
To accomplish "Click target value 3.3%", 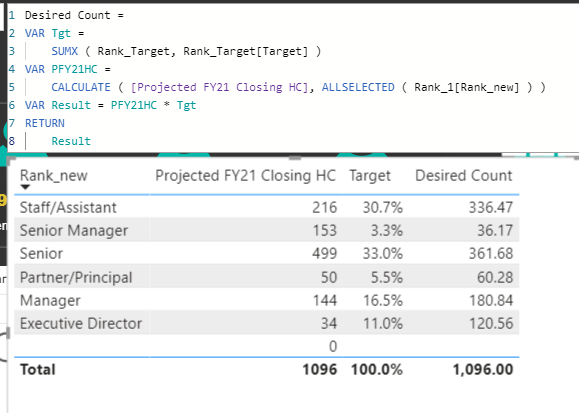I will point(387,231).
